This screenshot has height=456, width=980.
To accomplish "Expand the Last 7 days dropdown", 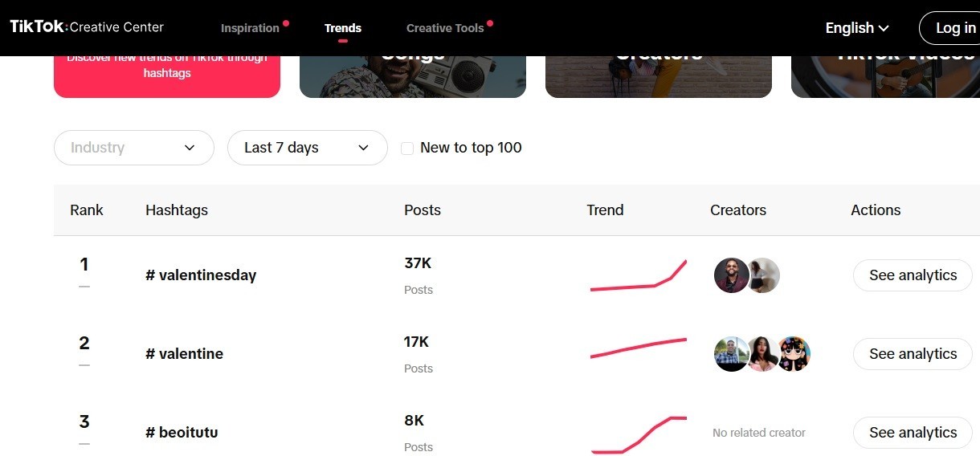I will tap(307, 148).
